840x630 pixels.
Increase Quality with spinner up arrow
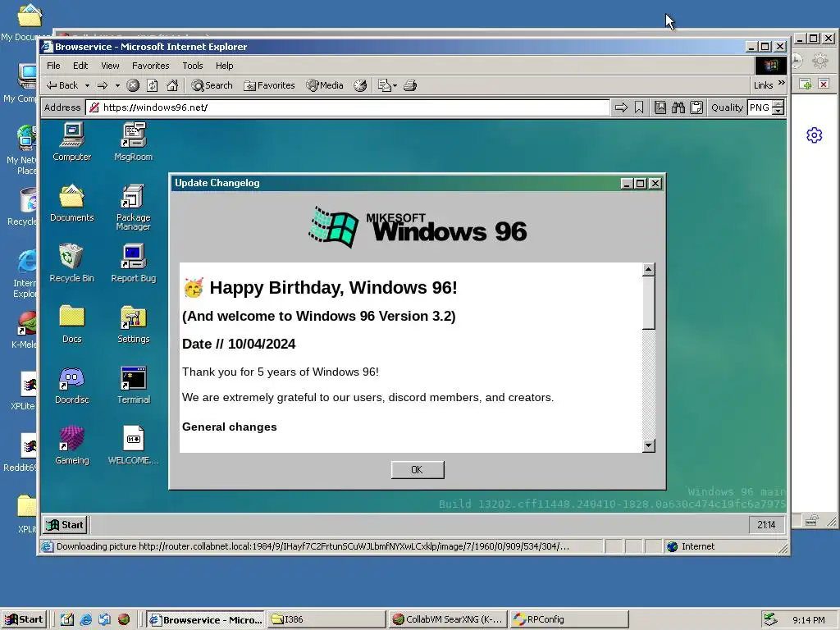click(x=779, y=104)
